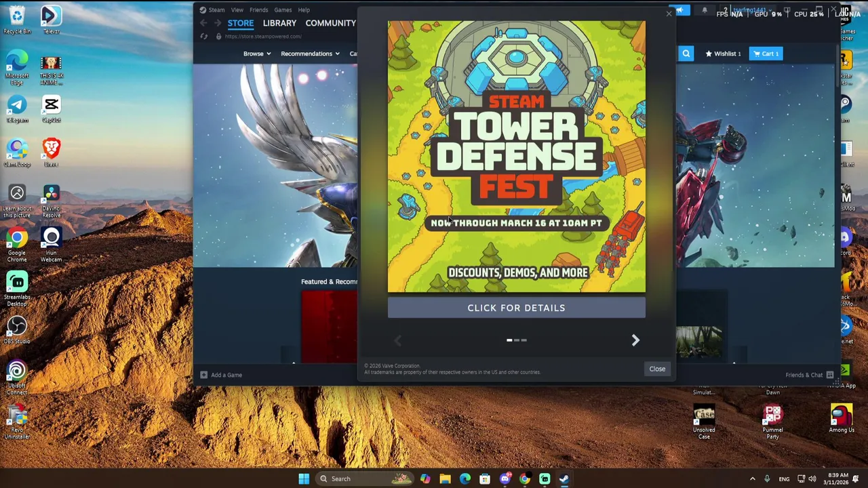The image size is (868, 488).
Task: Open Revo Uninstaller desktop shortcut
Action: coord(17,423)
